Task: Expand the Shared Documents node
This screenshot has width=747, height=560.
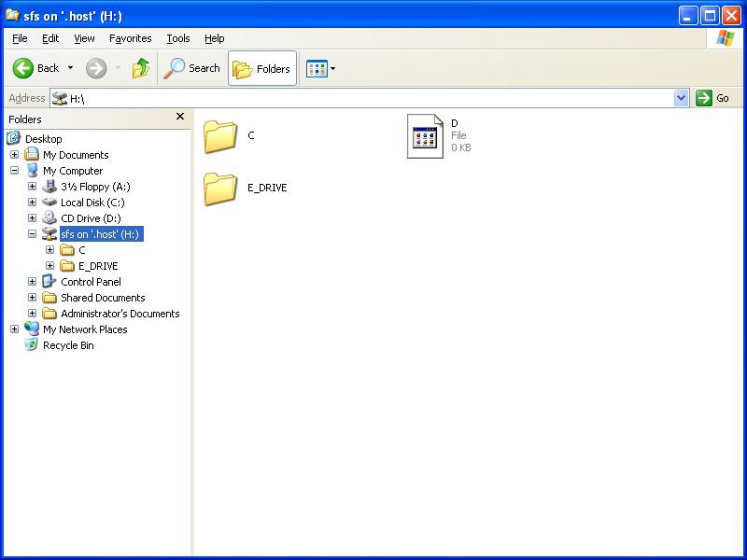Action: [32, 298]
